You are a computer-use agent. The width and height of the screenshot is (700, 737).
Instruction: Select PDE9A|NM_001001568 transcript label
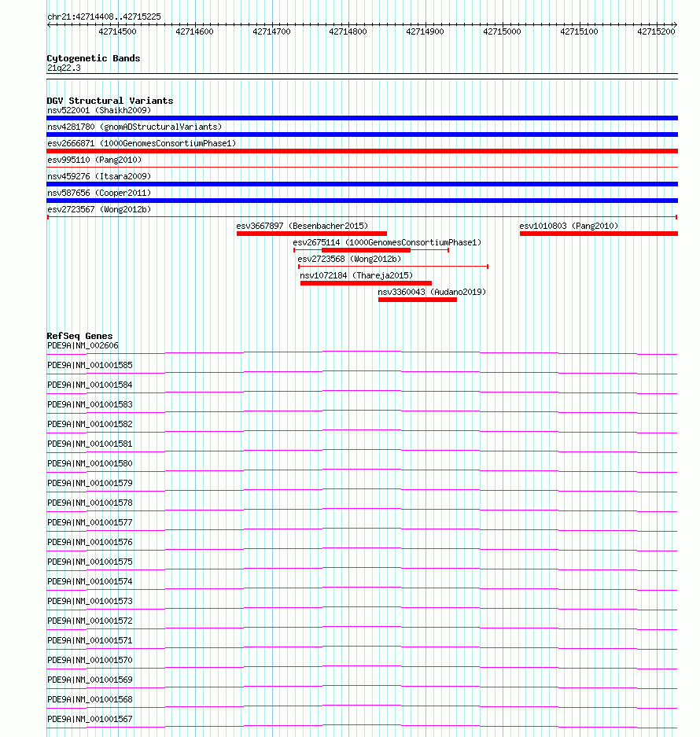pyautogui.click(x=90, y=700)
